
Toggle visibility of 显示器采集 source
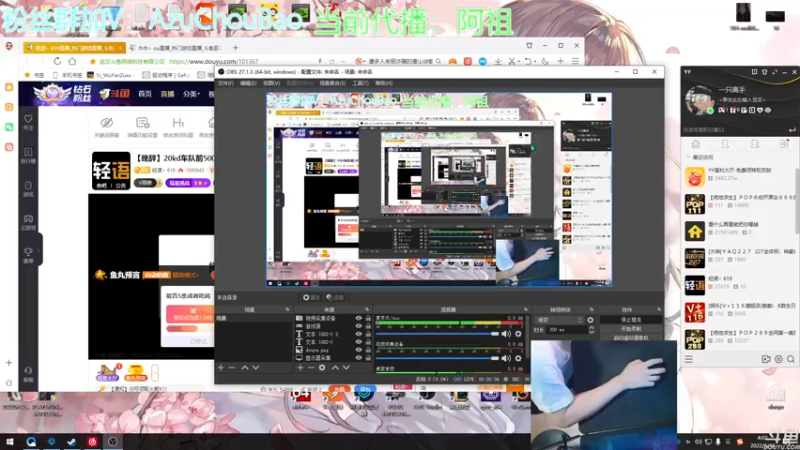(359, 358)
